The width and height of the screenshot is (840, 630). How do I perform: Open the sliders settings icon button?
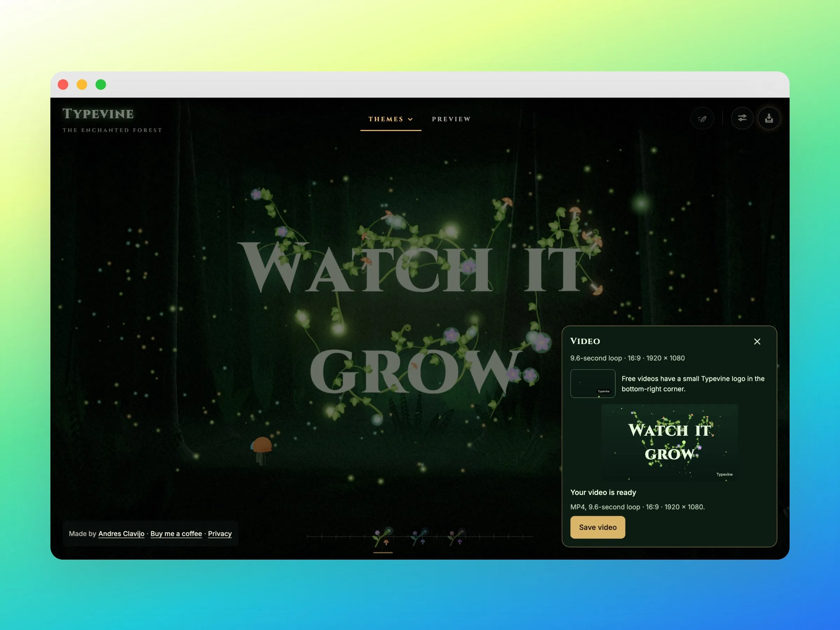[x=742, y=119]
